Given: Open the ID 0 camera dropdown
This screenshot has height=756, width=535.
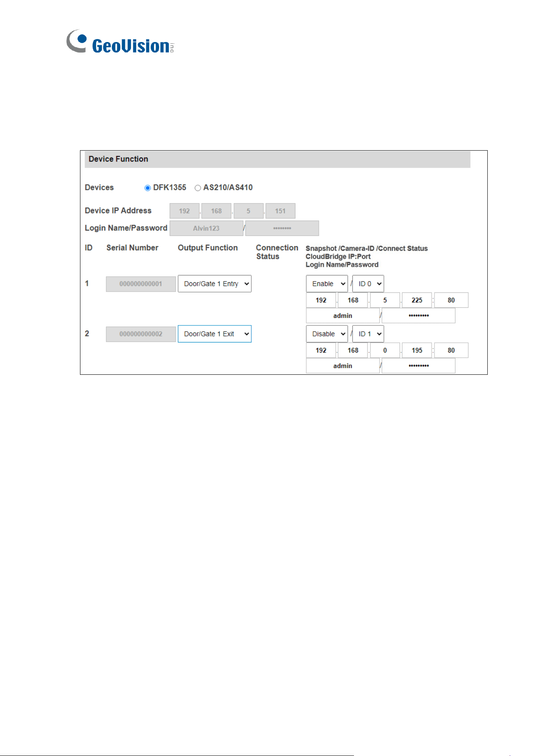Looking at the screenshot, I should pyautogui.click(x=368, y=283).
